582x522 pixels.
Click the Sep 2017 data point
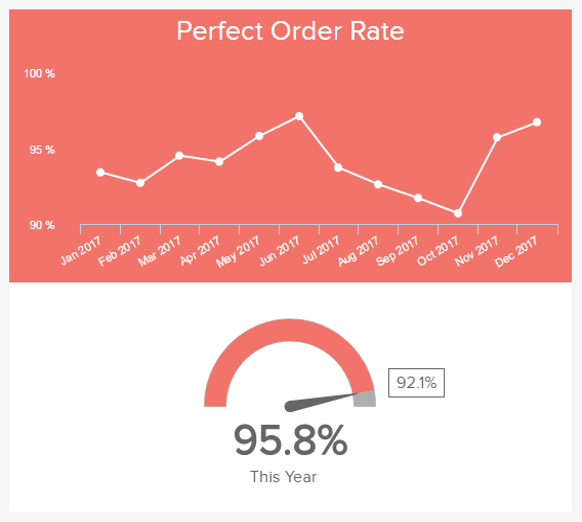(x=418, y=198)
